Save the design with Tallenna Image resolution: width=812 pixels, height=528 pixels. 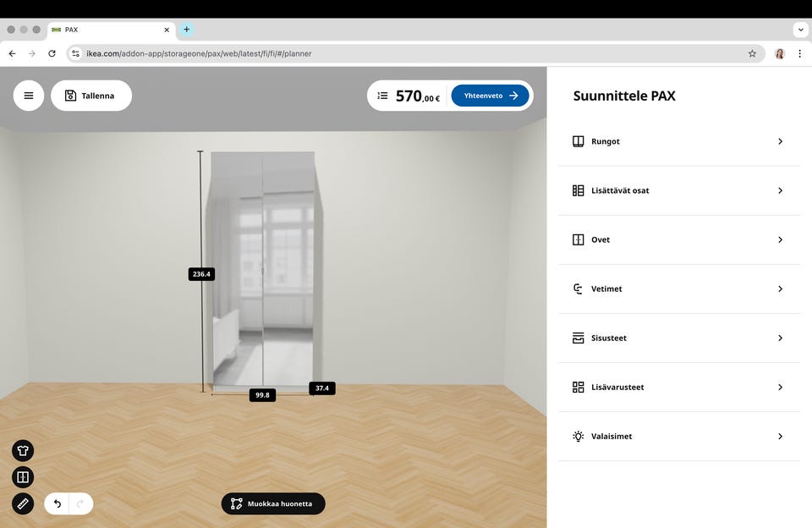pyautogui.click(x=91, y=96)
